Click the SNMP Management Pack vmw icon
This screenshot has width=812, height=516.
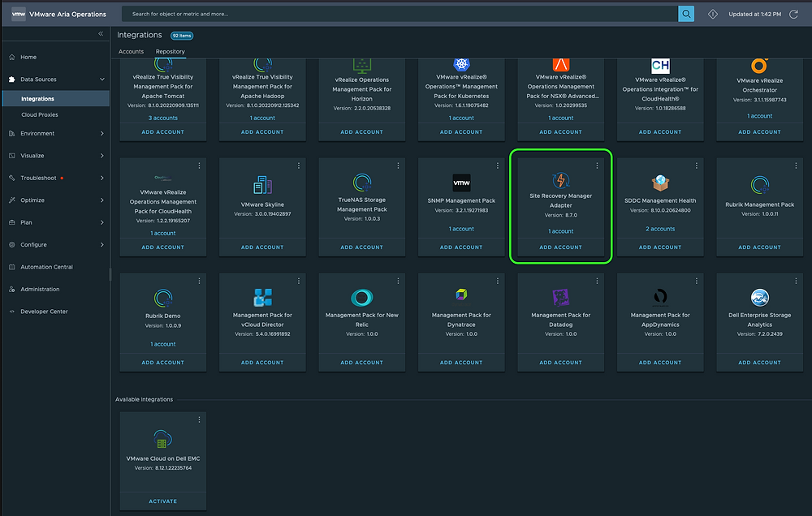(461, 183)
